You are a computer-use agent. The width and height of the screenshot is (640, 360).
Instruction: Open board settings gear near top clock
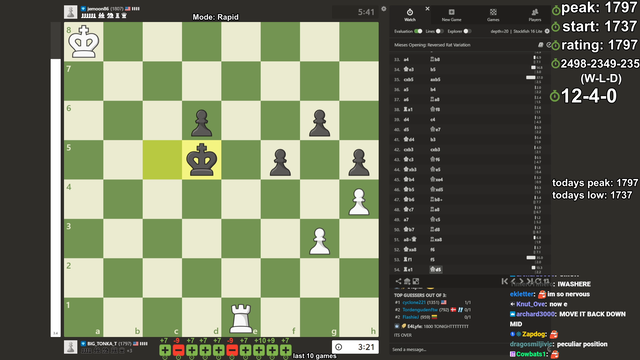click(384, 9)
